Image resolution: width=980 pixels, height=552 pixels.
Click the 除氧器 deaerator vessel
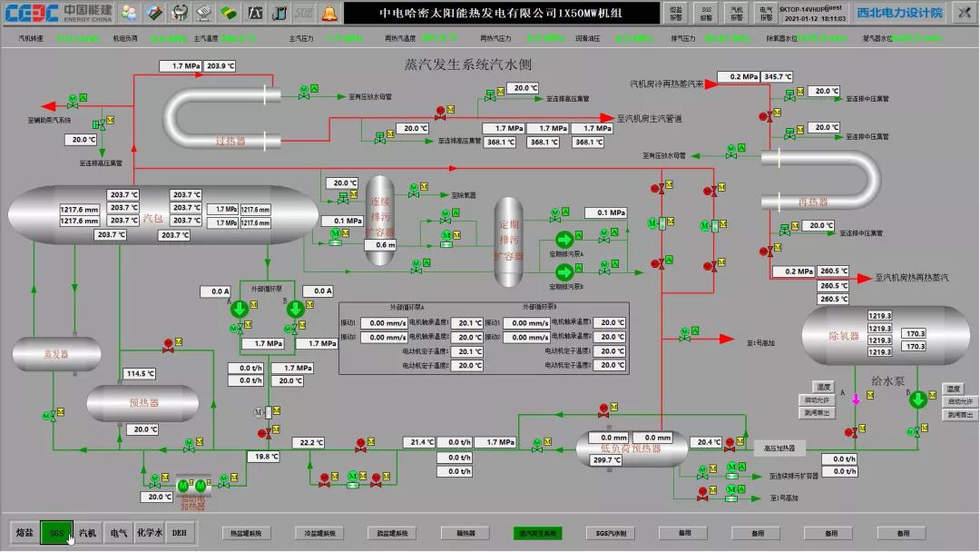click(843, 335)
